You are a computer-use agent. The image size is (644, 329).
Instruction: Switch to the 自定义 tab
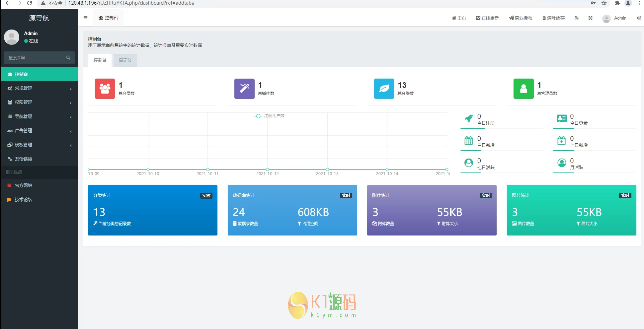click(125, 60)
